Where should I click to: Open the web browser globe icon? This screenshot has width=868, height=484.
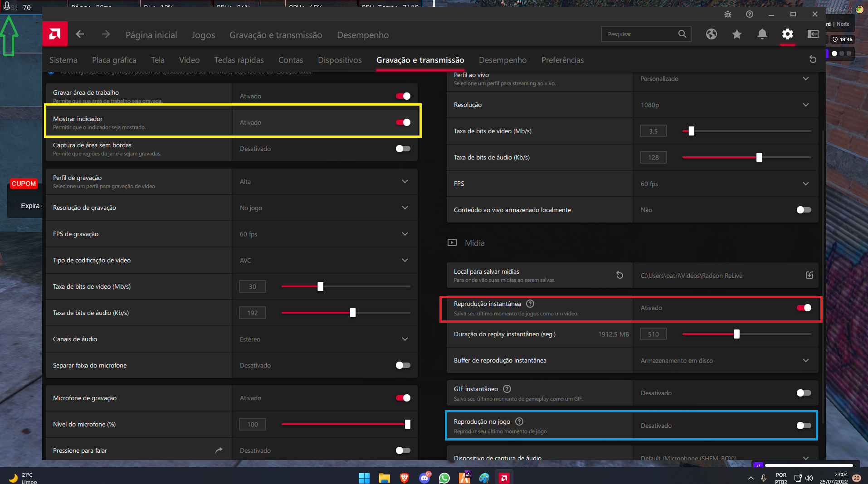pyautogui.click(x=711, y=34)
